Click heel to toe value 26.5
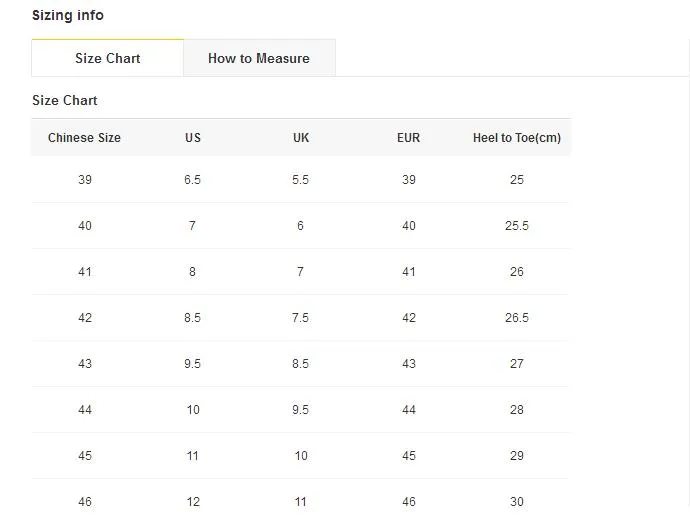The width and height of the screenshot is (690, 526). (517, 318)
